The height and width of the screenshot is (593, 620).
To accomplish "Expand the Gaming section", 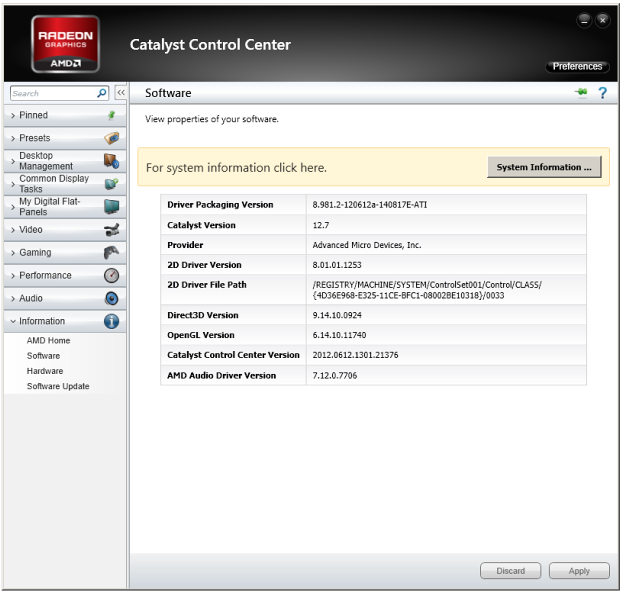I will point(65,253).
